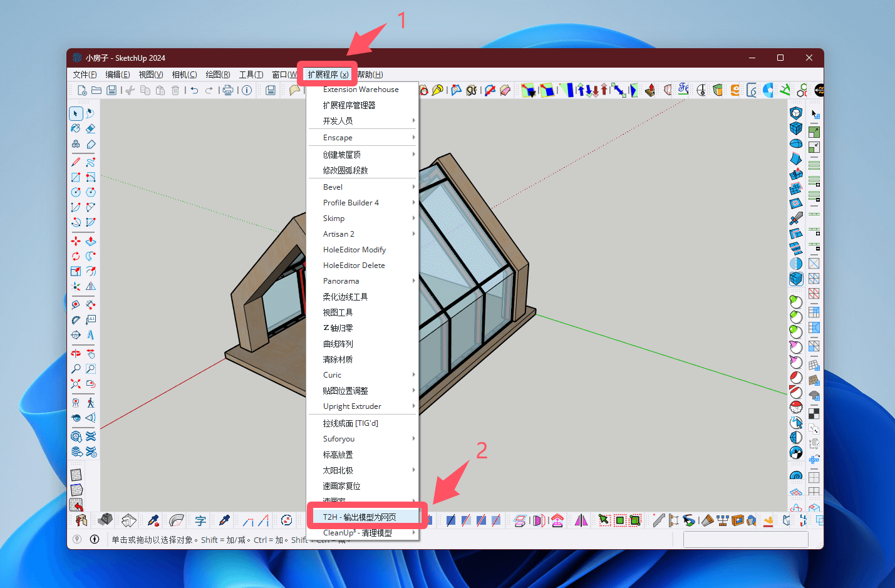Open Extension Warehouse from the menu
Screen dimensions: 895x588
(x=362, y=90)
